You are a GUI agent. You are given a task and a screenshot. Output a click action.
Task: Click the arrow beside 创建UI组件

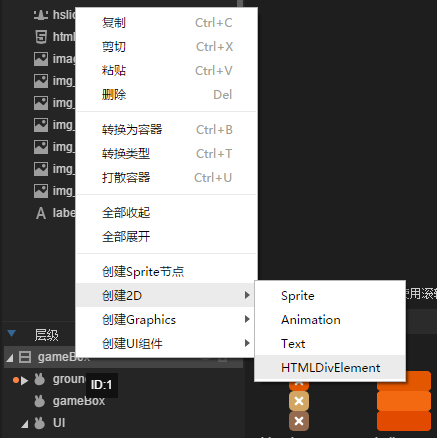pyautogui.click(x=247, y=343)
